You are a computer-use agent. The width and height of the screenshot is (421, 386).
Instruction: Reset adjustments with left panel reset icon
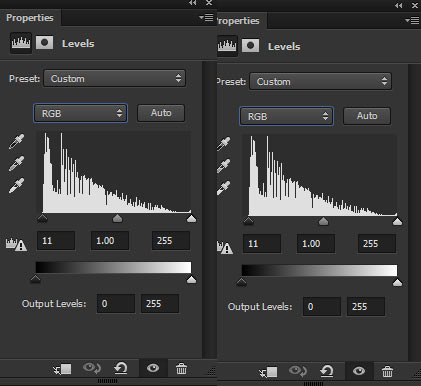coord(121,368)
